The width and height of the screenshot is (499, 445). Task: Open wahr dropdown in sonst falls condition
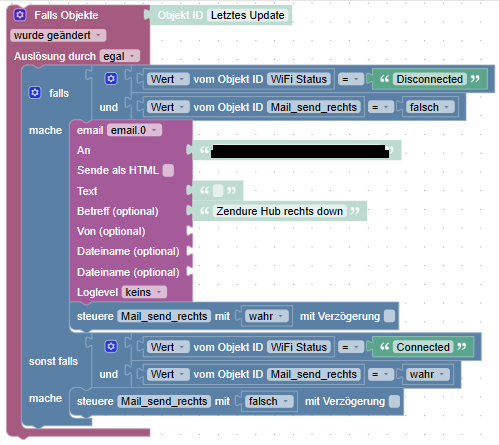click(x=428, y=374)
